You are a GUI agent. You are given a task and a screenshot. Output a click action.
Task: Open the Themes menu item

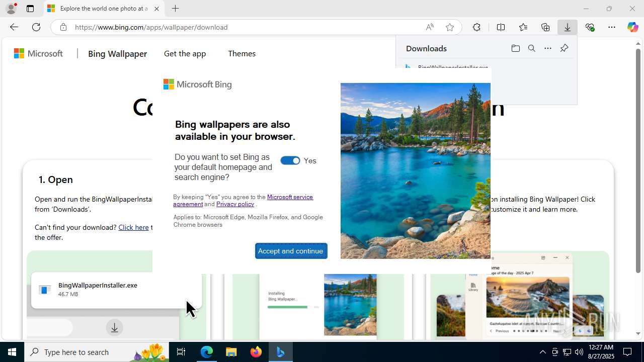pos(242,53)
